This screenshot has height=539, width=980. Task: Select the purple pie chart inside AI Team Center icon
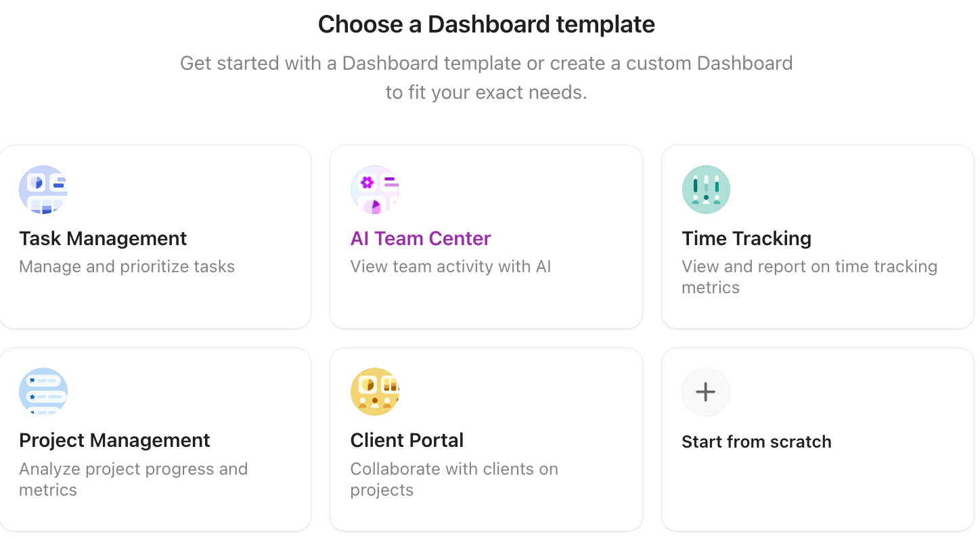click(x=372, y=205)
